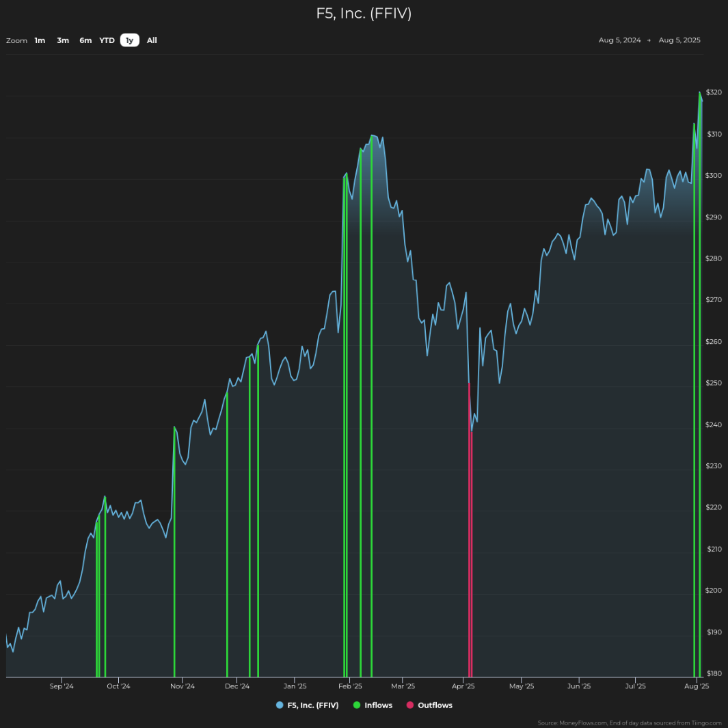Image resolution: width=728 pixels, height=728 pixels.
Task: Click the $250 price axis label
Action: point(714,383)
